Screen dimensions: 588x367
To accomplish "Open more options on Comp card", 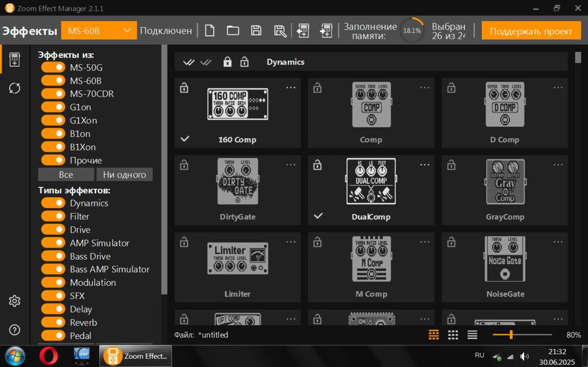I will point(424,88).
